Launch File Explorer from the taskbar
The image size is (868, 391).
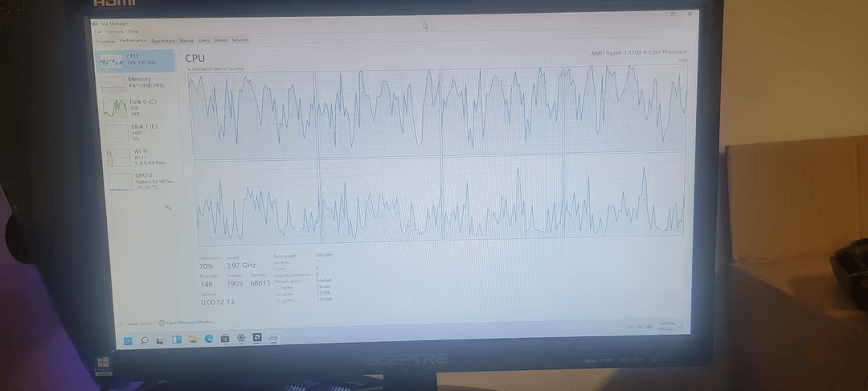[x=193, y=340]
